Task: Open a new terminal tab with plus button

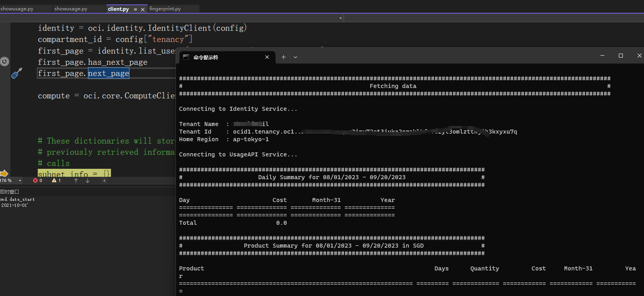Action: [283, 57]
